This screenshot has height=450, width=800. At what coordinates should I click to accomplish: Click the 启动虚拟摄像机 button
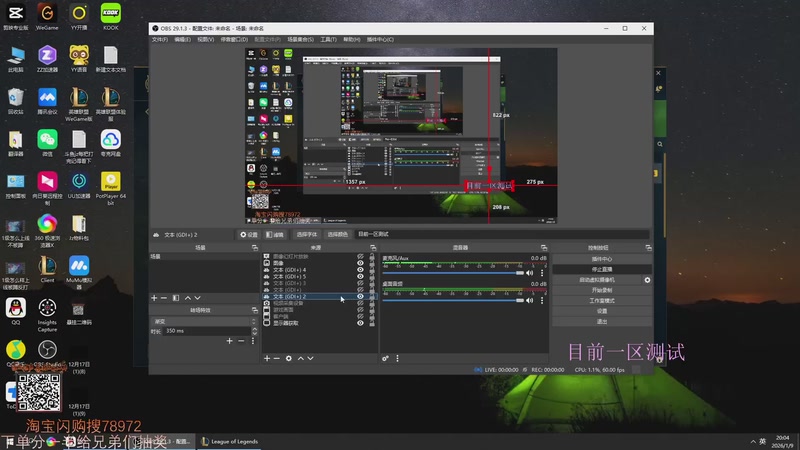[597, 280]
